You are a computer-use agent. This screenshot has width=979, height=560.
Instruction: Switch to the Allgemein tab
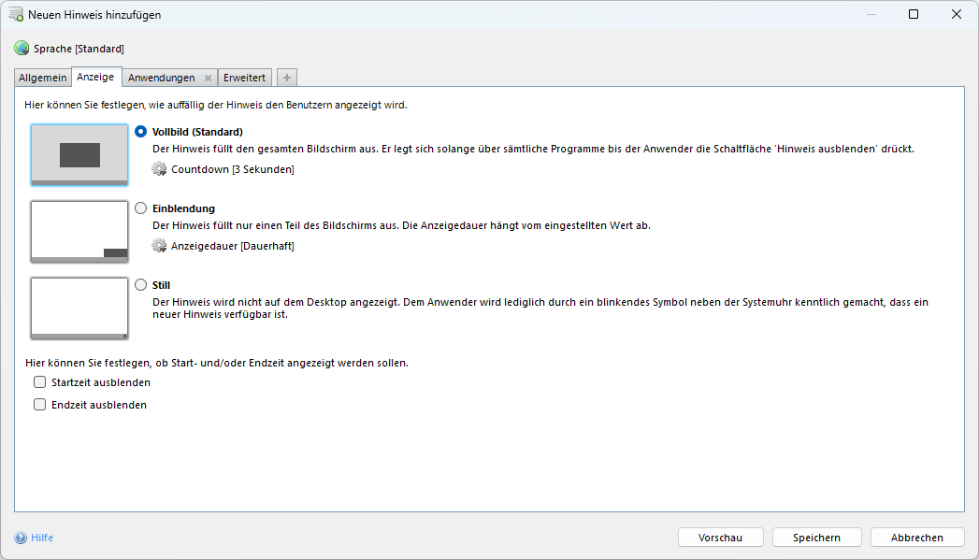(x=43, y=78)
